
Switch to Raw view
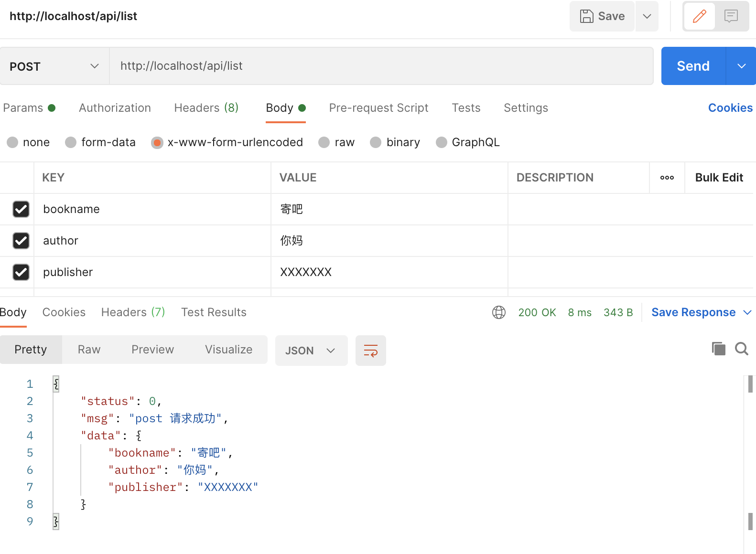coord(89,350)
